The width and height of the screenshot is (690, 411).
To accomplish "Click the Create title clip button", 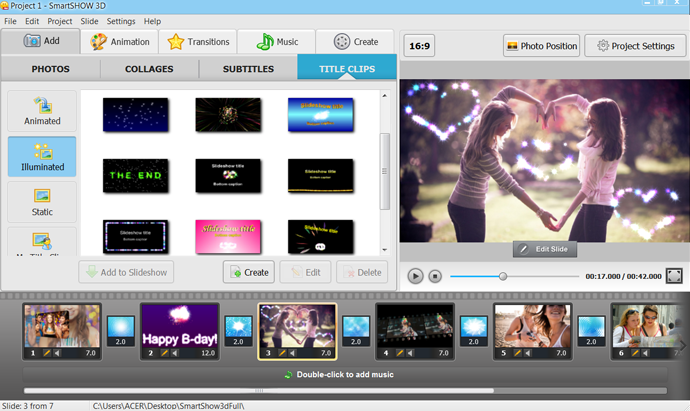I will tap(249, 272).
